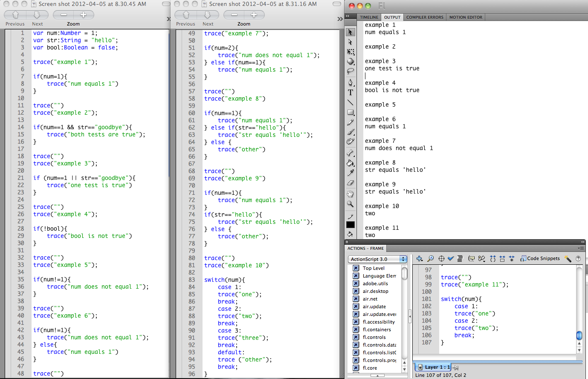Show the code hint

pos(471,258)
